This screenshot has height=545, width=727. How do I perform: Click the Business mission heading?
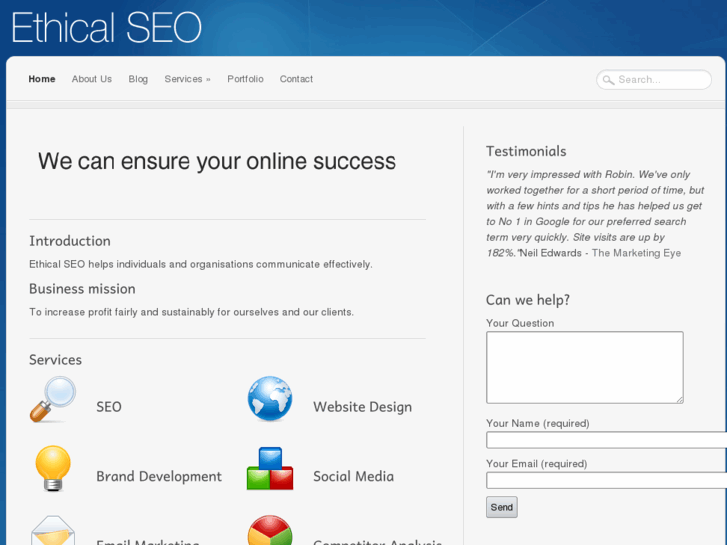click(83, 289)
